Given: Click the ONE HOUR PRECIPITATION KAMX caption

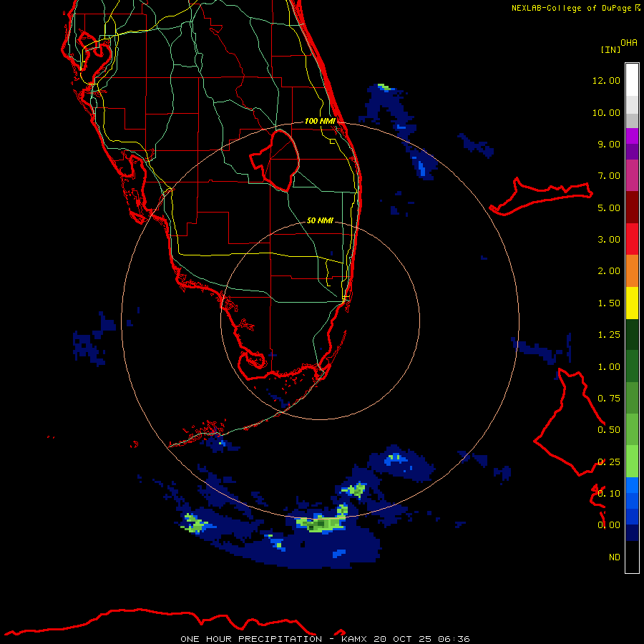Looking at the screenshot, I should (x=325, y=639).
